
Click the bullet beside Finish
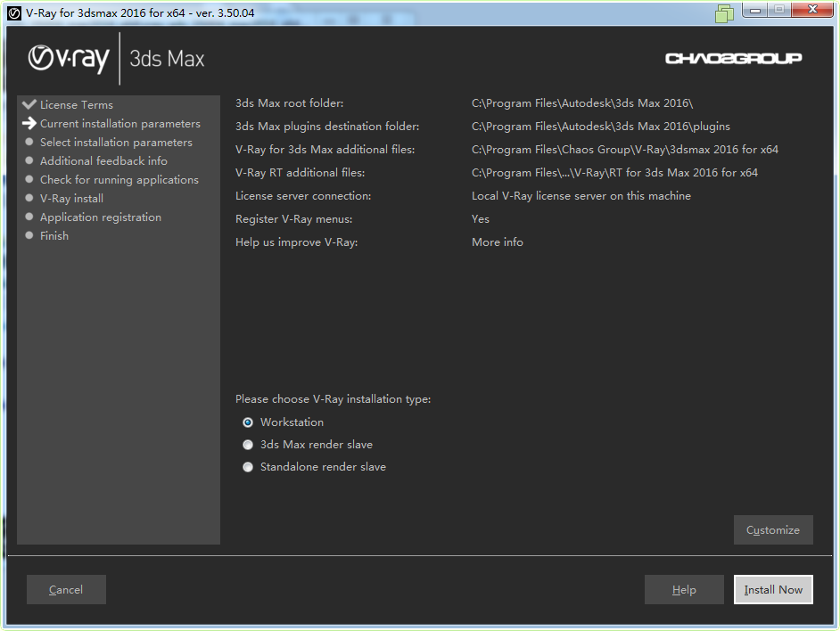(29, 235)
